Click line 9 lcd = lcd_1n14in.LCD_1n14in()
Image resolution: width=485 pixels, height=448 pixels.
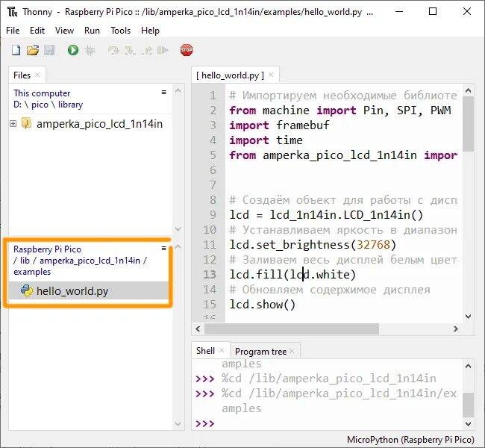(x=326, y=214)
